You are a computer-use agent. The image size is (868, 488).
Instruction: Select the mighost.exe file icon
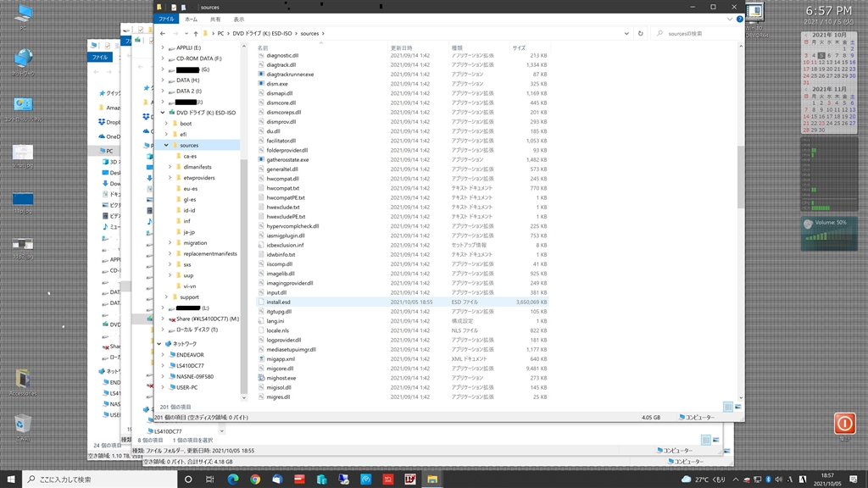click(x=261, y=378)
